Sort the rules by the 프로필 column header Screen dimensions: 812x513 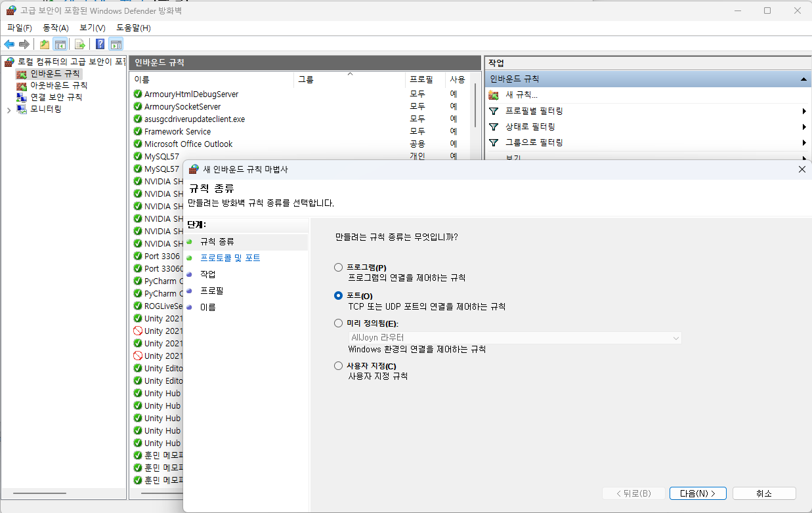(426, 79)
